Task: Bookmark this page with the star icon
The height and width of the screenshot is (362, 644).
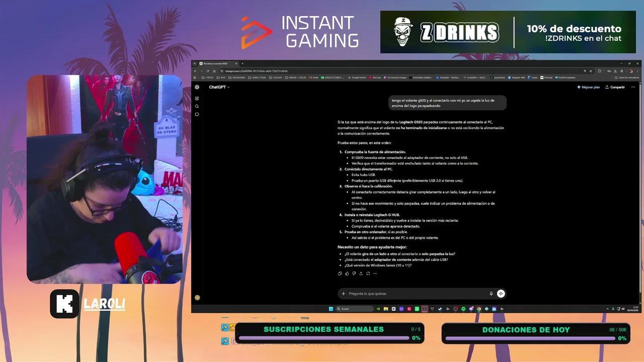Action: pos(591,71)
